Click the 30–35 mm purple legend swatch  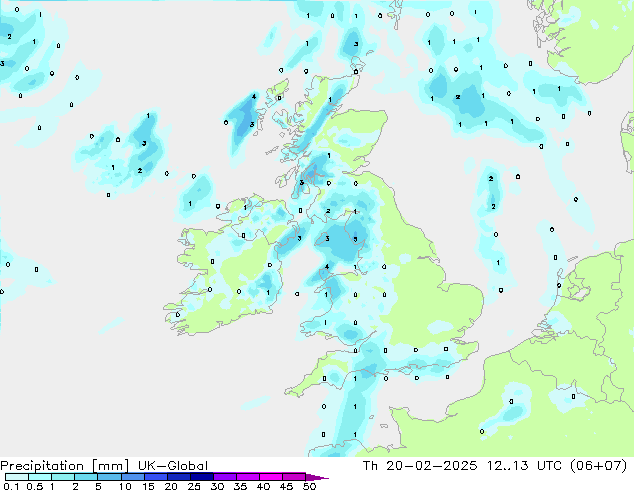click(x=224, y=477)
